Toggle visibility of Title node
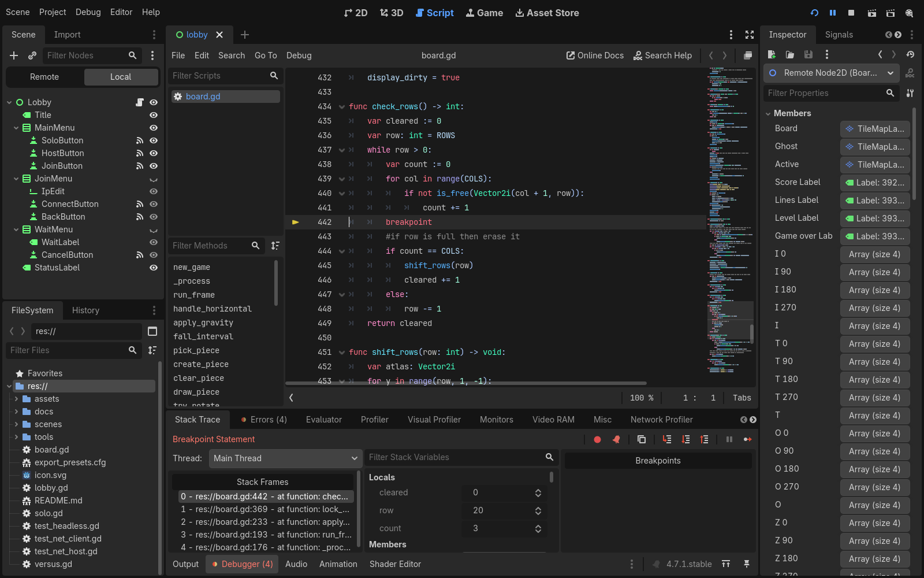The width and height of the screenshot is (924, 578). [x=154, y=115]
